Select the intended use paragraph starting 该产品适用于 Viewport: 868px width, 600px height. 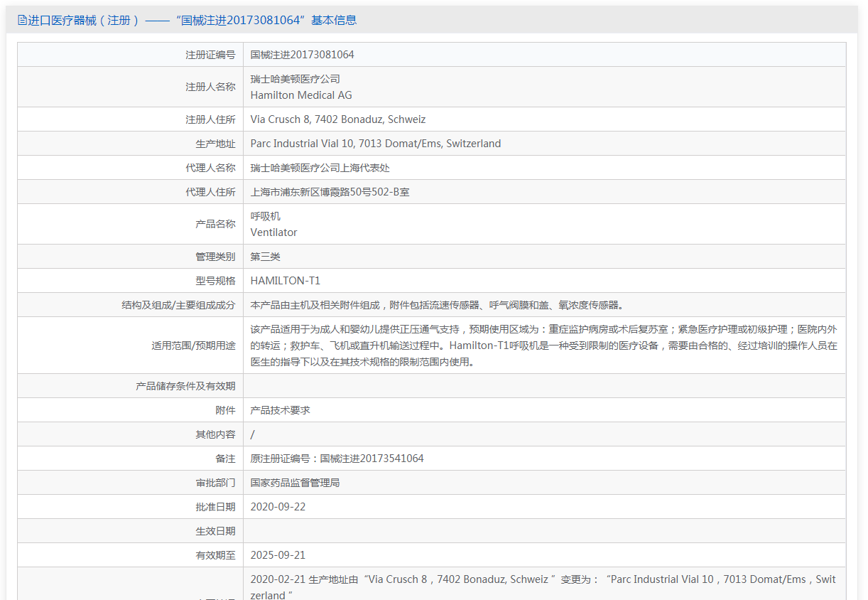click(x=544, y=345)
